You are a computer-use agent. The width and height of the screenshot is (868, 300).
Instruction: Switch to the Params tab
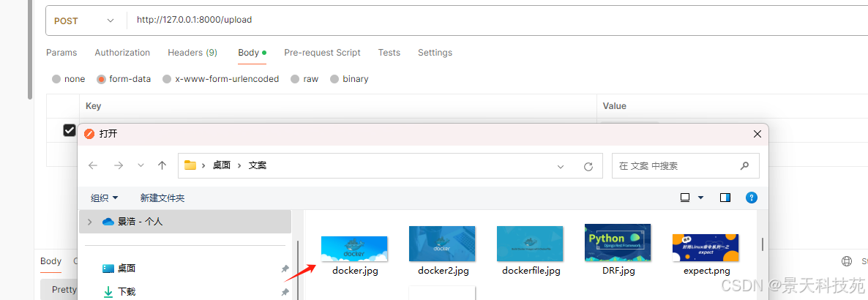click(x=61, y=53)
